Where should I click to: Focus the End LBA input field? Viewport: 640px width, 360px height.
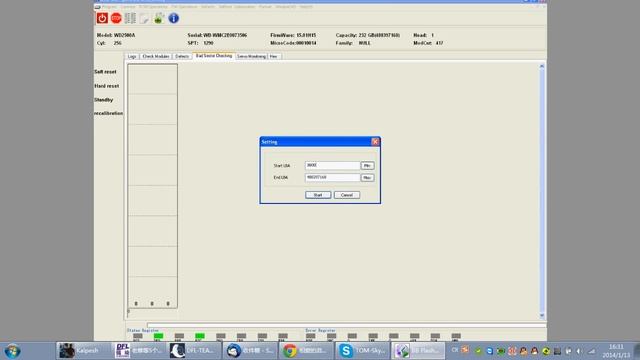click(332, 178)
